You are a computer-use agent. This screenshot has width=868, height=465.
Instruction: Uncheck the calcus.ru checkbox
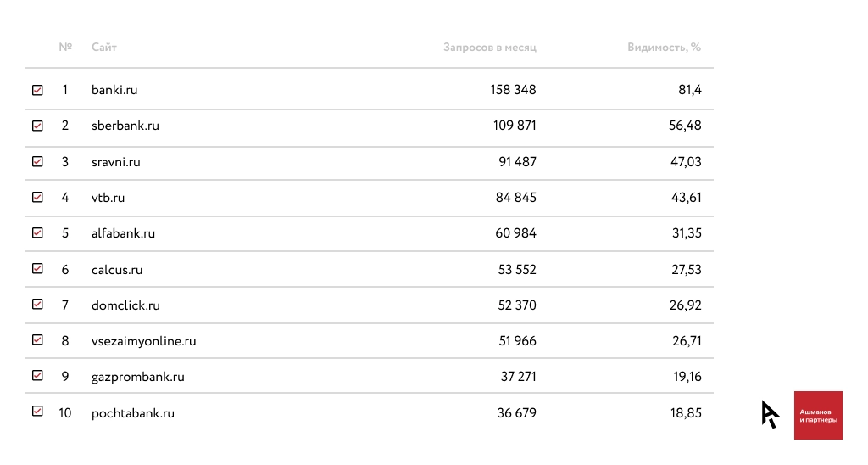pos(37,268)
